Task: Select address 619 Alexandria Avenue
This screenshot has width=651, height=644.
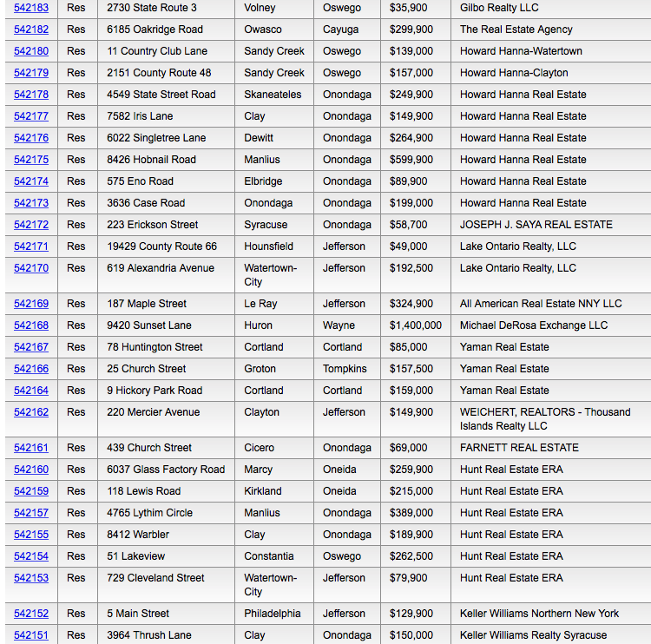Action: tap(161, 268)
